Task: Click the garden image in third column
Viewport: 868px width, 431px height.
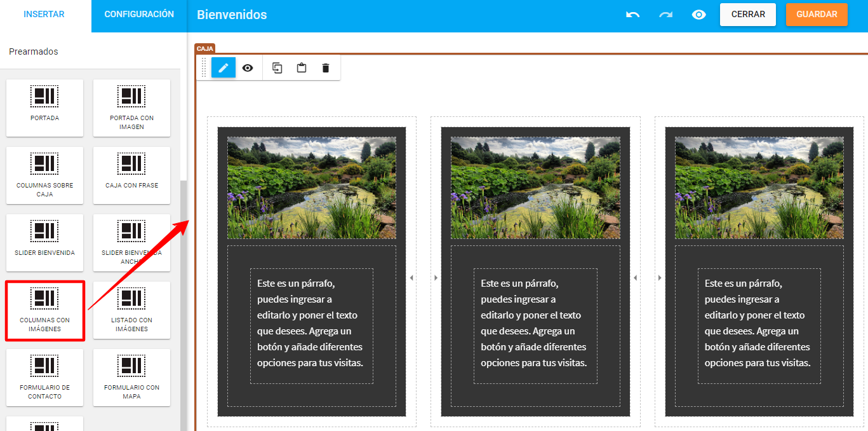Action: click(x=759, y=188)
